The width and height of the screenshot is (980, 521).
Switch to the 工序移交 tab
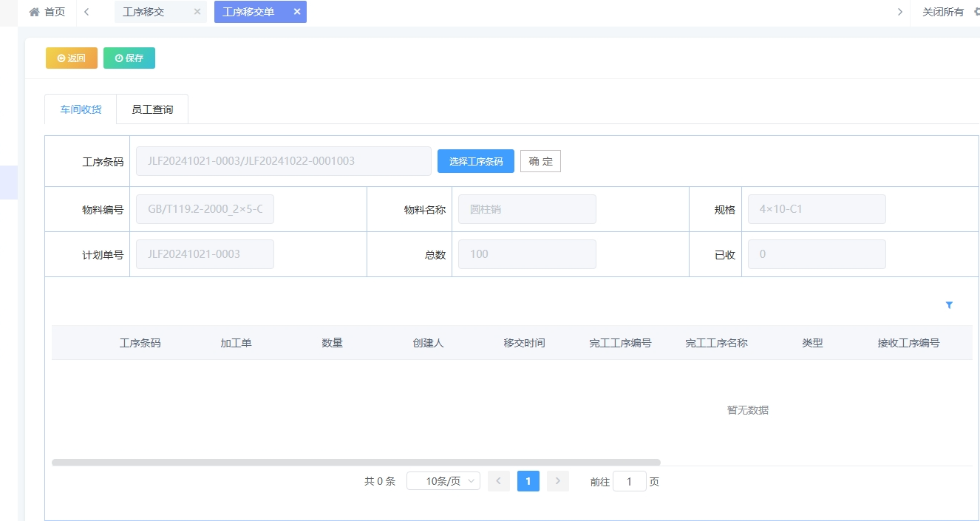[x=143, y=12]
